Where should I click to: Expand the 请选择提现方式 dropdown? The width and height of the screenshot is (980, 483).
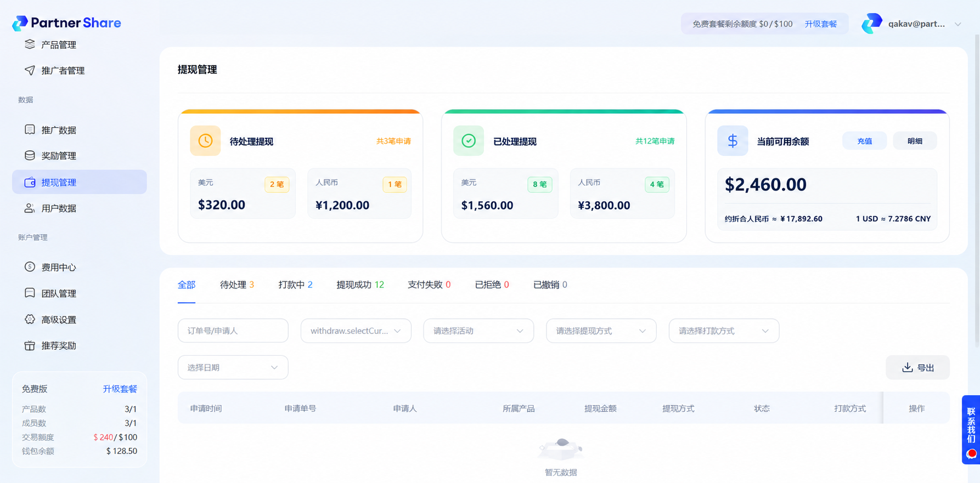click(x=601, y=331)
